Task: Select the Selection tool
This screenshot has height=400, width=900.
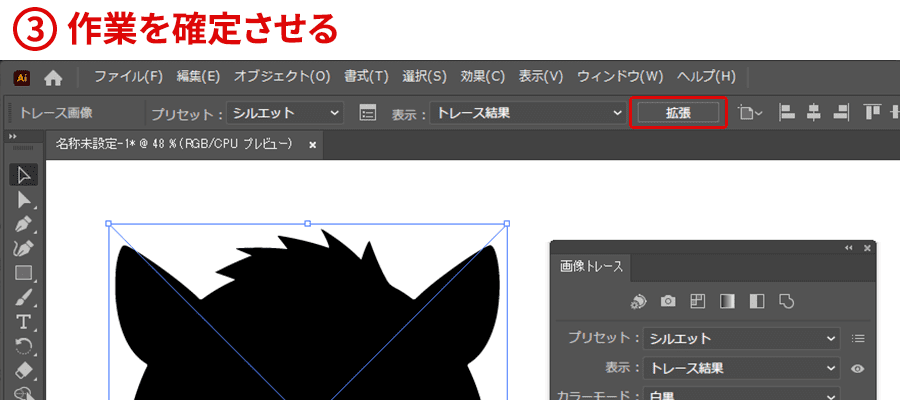Action: [24, 174]
